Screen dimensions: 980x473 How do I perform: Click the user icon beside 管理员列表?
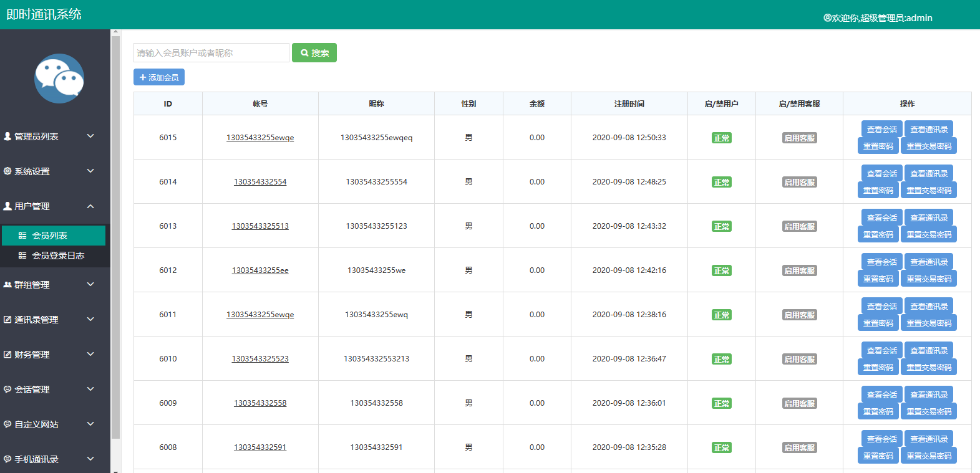coord(7,136)
